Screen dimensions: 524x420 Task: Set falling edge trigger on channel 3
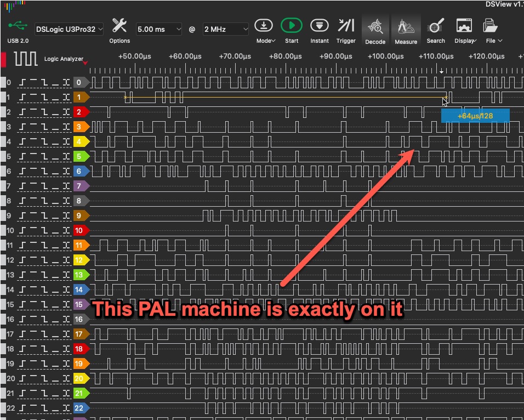point(44,127)
